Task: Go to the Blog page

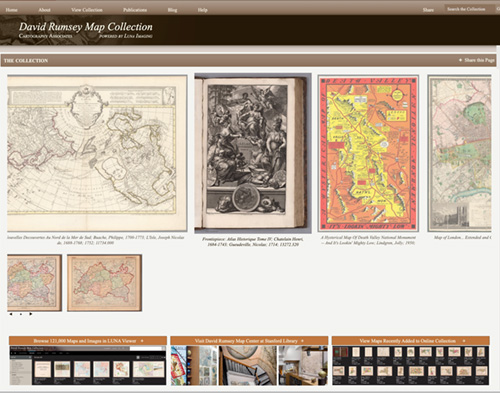Action: pyautogui.click(x=172, y=10)
